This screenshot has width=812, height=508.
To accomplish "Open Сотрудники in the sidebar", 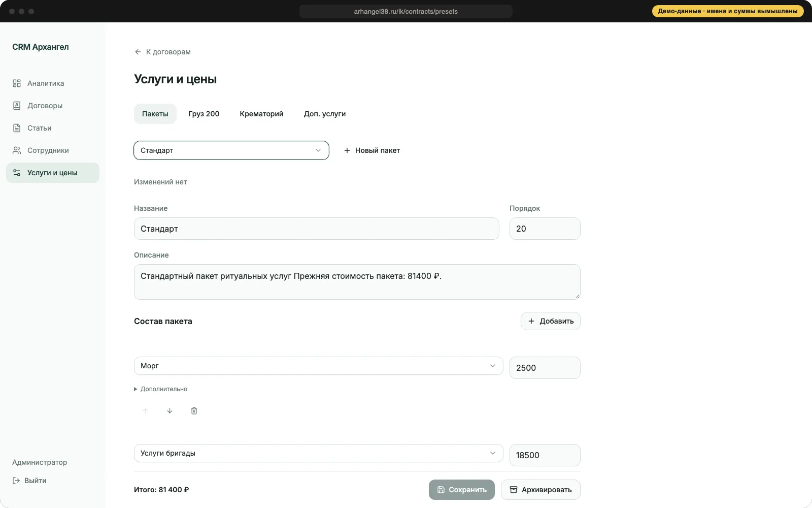I will [x=53, y=150].
